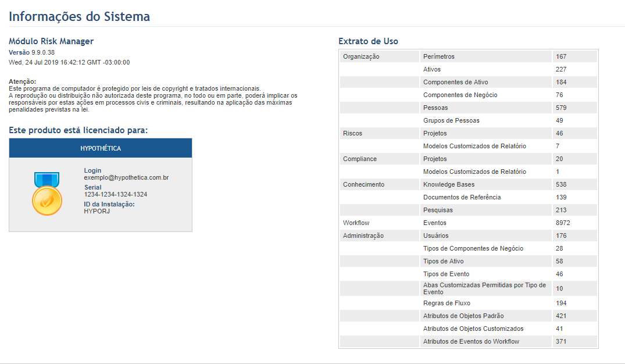625x364 pixels.
Task: Click the 'Eventos' row label
Action: click(x=435, y=223)
